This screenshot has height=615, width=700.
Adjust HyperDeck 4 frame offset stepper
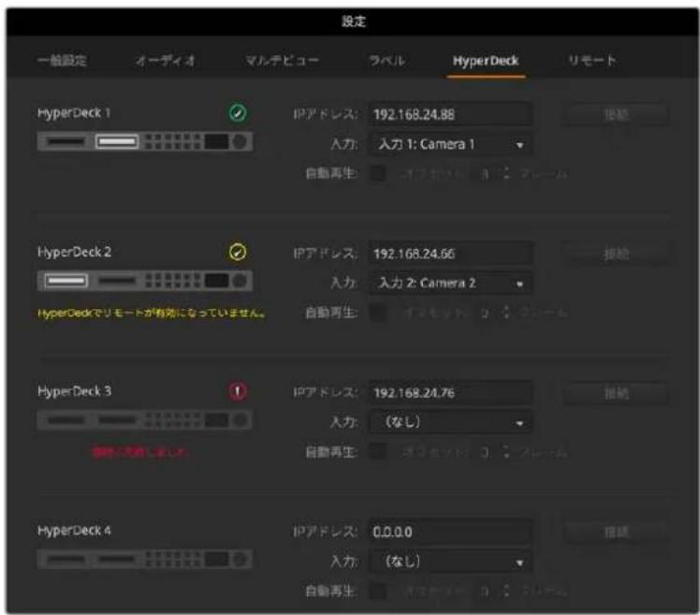tap(505, 592)
